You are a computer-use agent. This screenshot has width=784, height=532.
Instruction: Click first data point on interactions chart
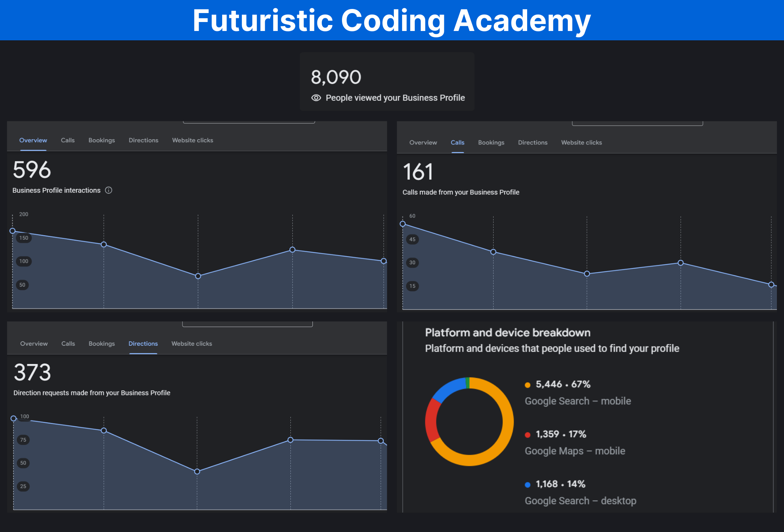[x=12, y=231]
